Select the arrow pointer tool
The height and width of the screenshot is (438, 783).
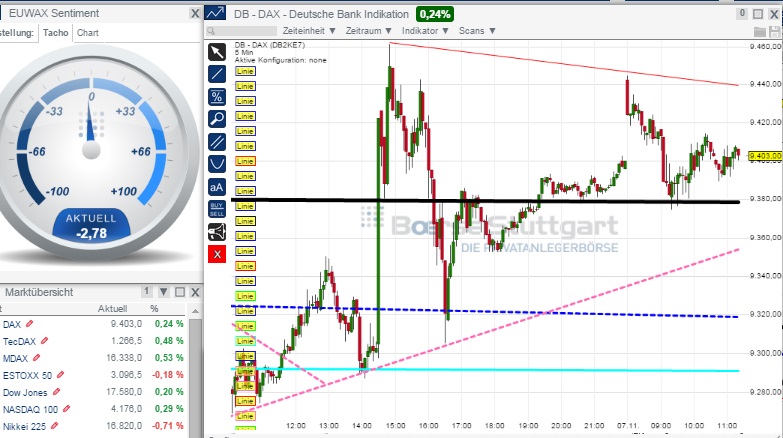click(x=217, y=52)
